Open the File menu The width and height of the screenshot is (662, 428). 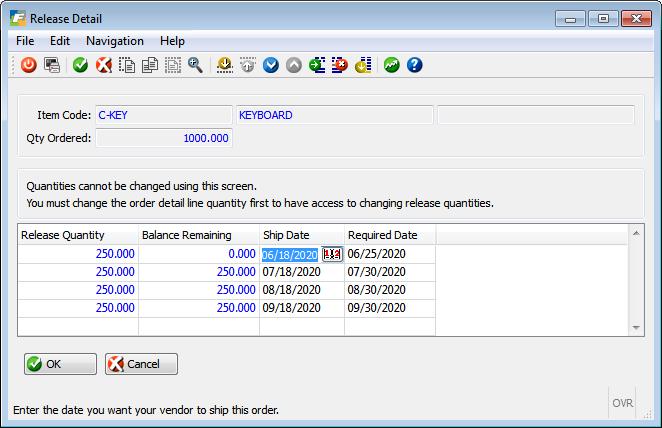click(x=25, y=41)
